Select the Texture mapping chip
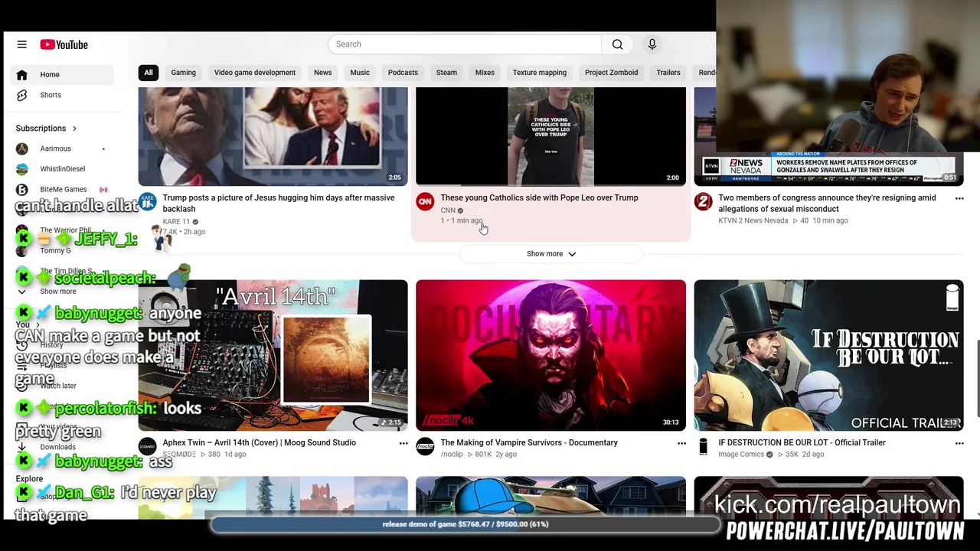This screenshot has width=980, height=551. (540, 73)
